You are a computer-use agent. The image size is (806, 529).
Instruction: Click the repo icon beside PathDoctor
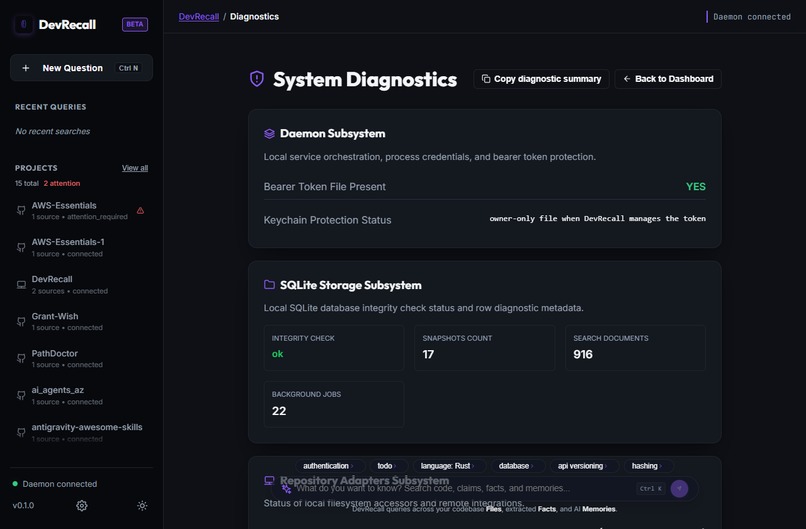tap(21, 358)
